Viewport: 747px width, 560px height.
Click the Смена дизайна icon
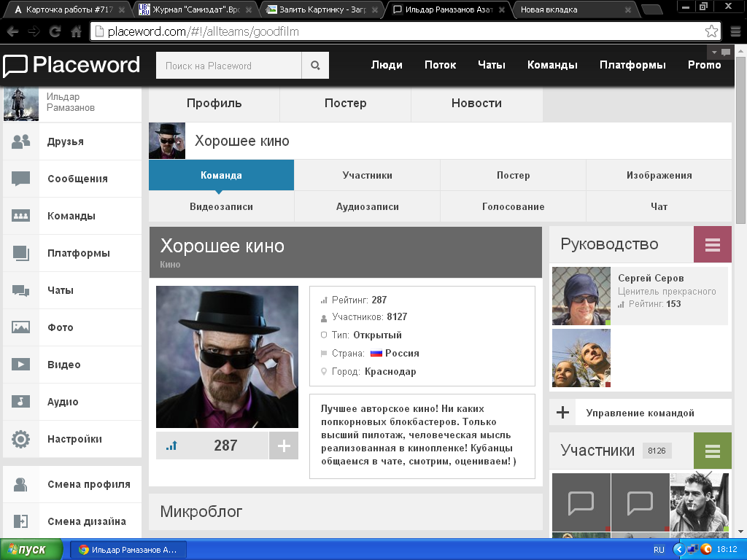tap(20, 521)
